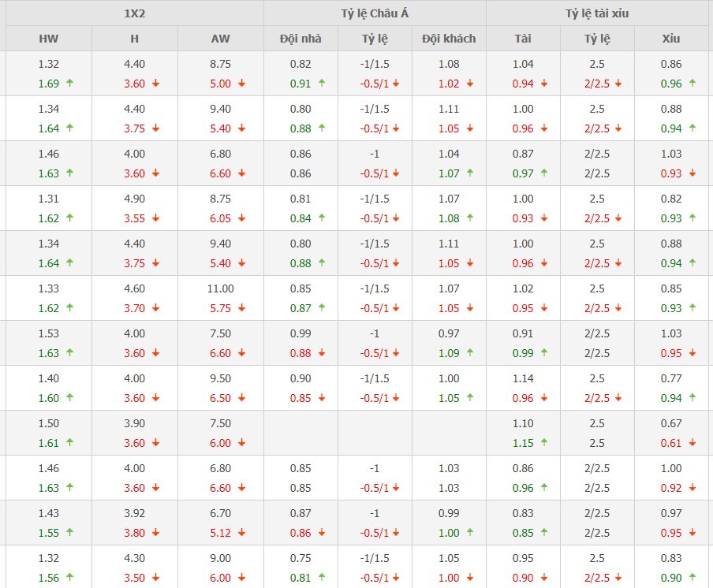Click the green arrow next to 0.91
713x588 pixels.
(x=322, y=83)
